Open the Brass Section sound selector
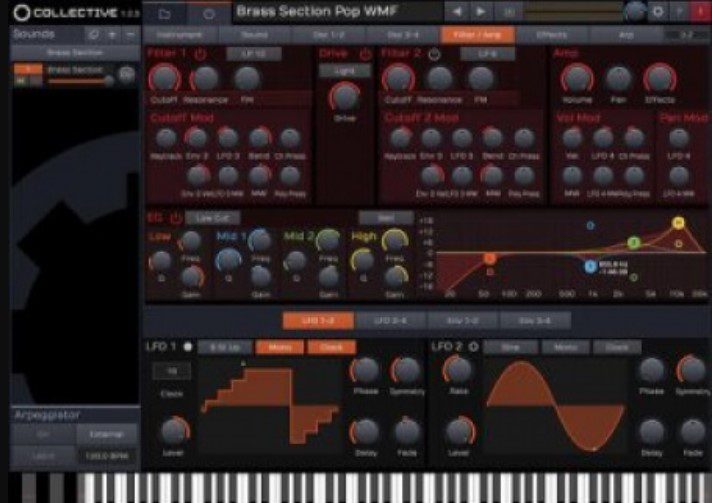Screen dimensions: 712x503 click(x=75, y=53)
